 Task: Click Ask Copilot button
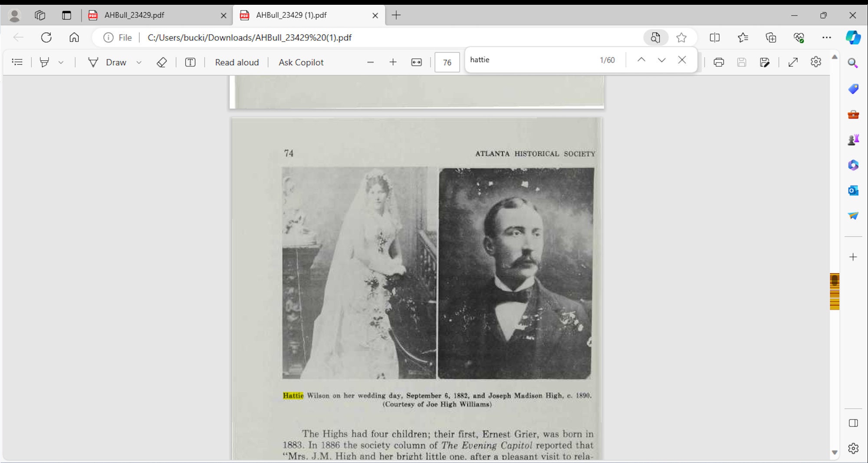(301, 62)
